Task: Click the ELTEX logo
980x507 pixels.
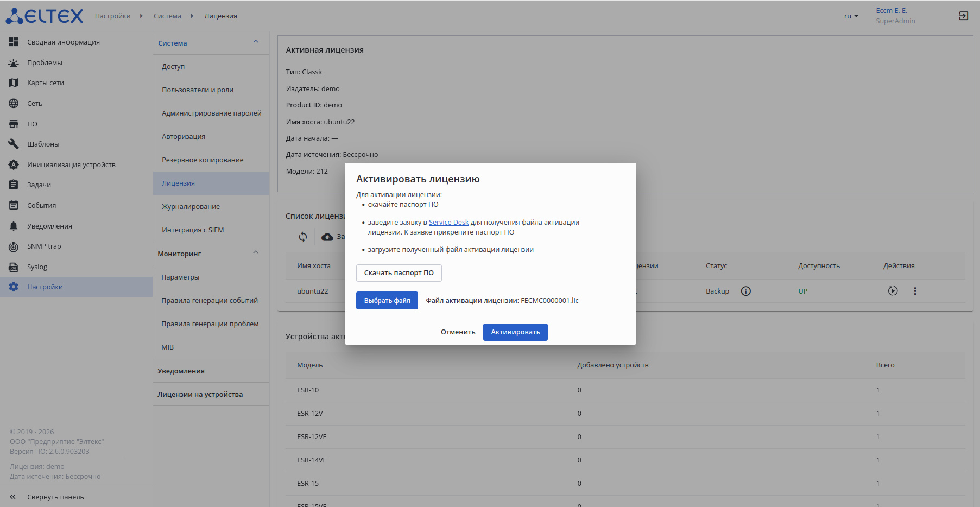Action: pos(45,16)
